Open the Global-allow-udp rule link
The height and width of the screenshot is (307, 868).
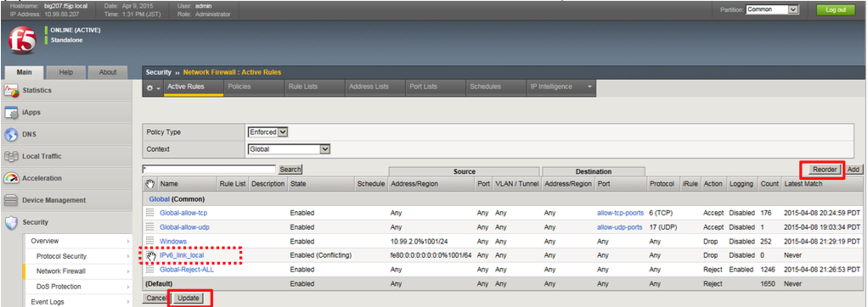coord(184,227)
